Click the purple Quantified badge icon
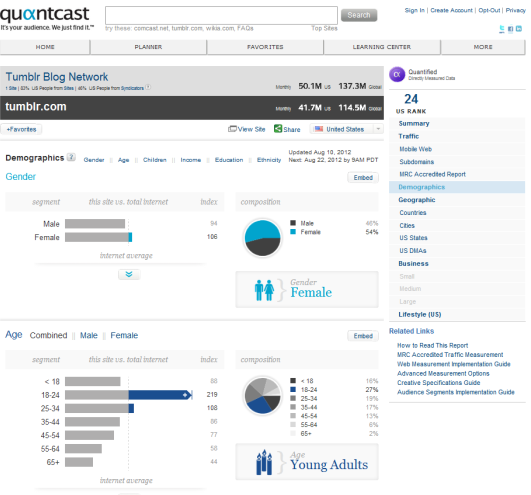 397,74
